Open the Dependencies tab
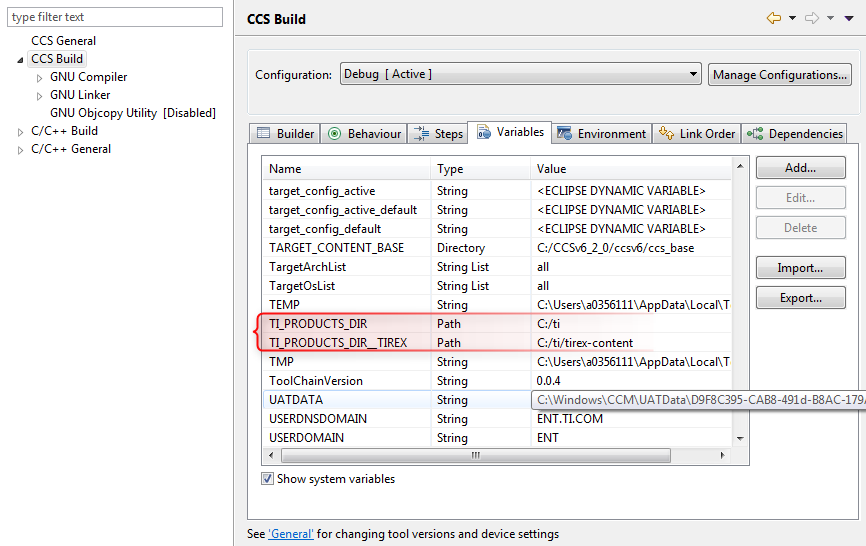The height and width of the screenshot is (546, 866). (794, 134)
